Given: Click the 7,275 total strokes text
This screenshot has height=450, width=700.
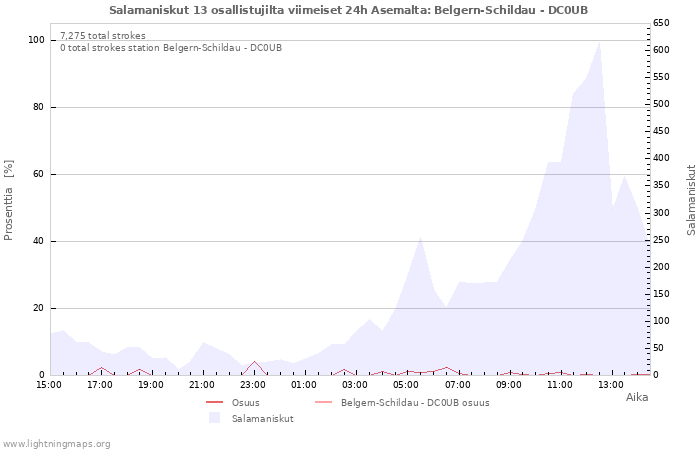Looking at the screenshot, I should pyautogui.click(x=103, y=36).
